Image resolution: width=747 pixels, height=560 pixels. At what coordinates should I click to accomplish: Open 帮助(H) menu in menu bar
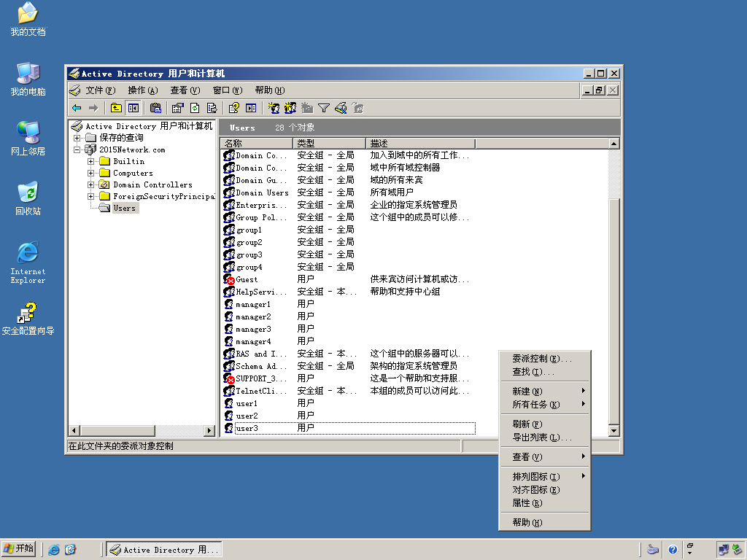270,90
